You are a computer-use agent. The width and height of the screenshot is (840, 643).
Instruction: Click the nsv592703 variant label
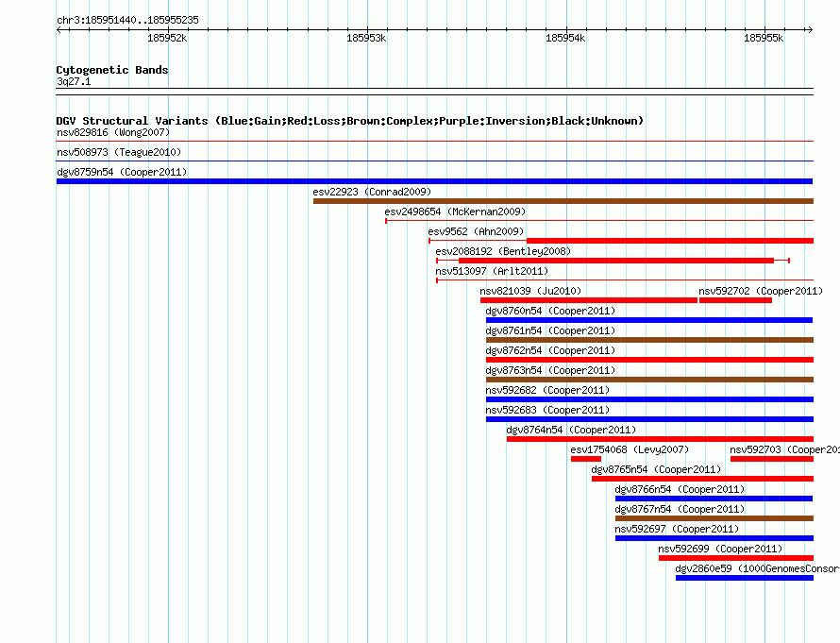[784, 449]
